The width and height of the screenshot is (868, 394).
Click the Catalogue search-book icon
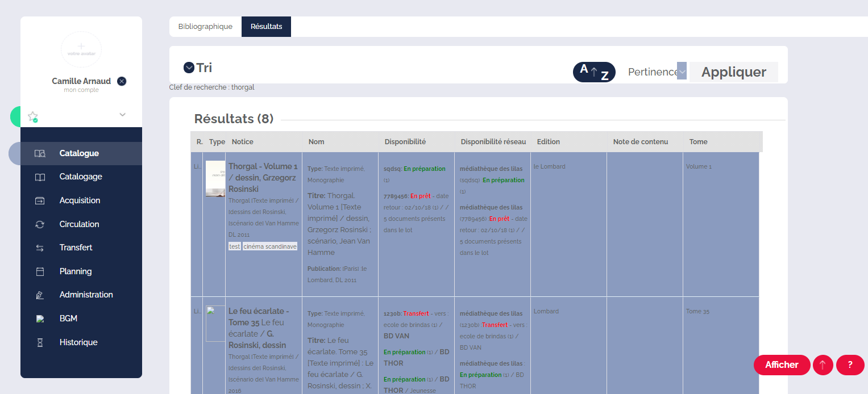(x=40, y=153)
